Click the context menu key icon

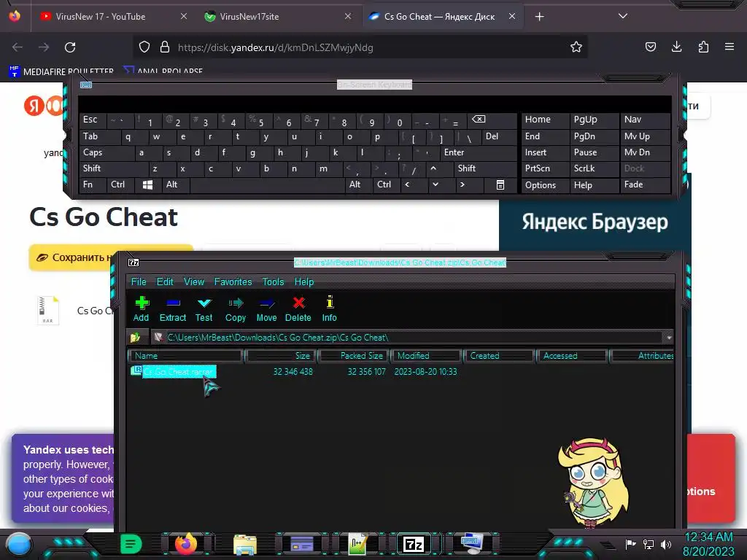coord(500,184)
